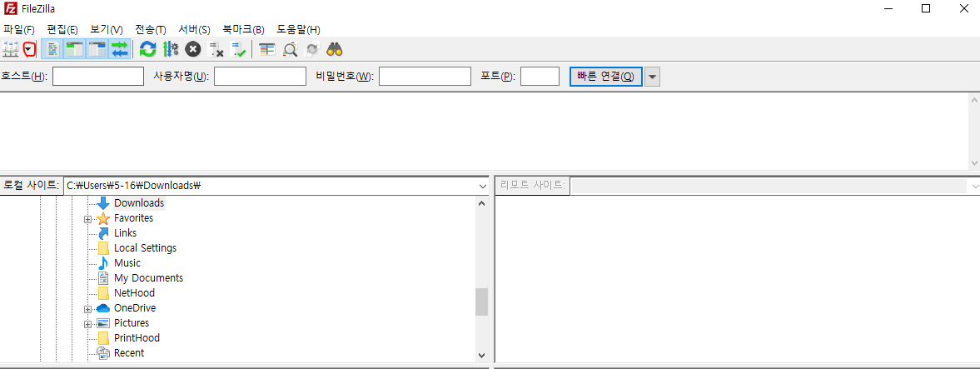Click the Downloads blue arrow folder icon
This screenshot has width=980, height=369.
coord(104,203)
